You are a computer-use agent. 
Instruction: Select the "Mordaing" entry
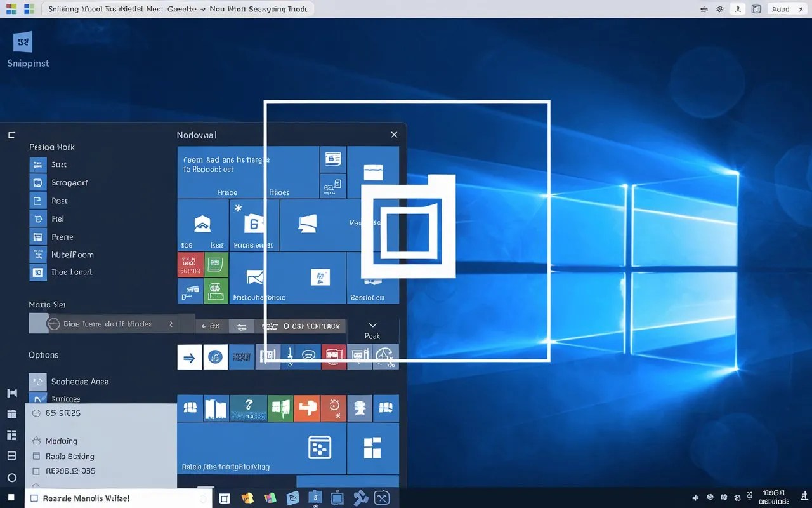coord(62,441)
